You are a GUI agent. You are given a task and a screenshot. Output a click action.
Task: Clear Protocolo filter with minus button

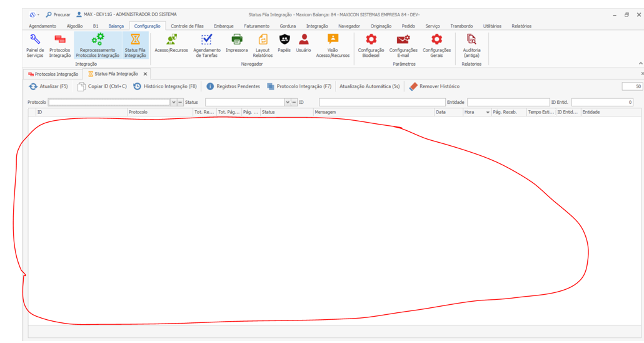pyautogui.click(x=180, y=102)
